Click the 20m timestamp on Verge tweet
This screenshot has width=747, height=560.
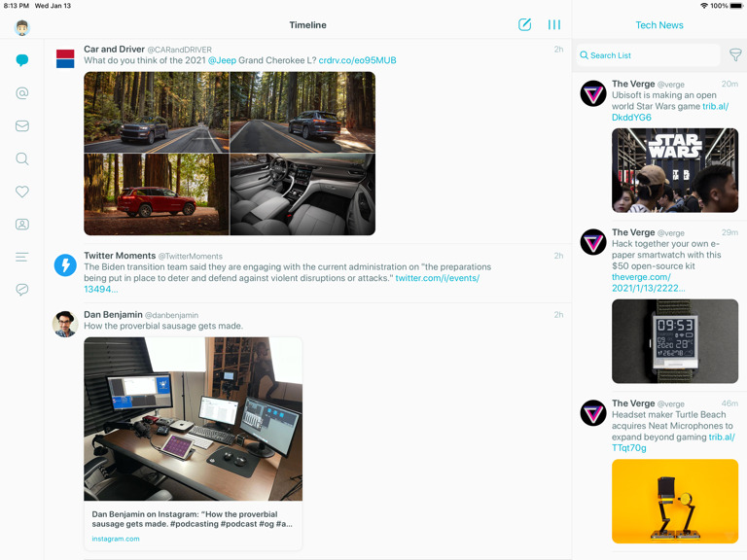tap(729, 84)
